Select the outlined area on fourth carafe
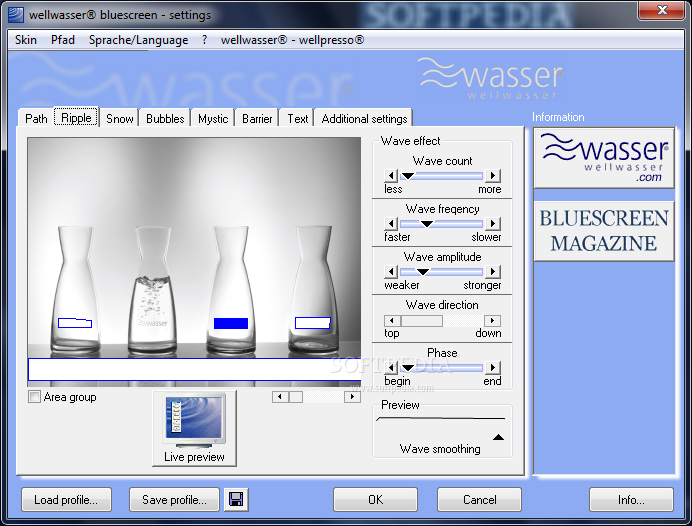This screenshot has height=526, width=692. [312, 323]
